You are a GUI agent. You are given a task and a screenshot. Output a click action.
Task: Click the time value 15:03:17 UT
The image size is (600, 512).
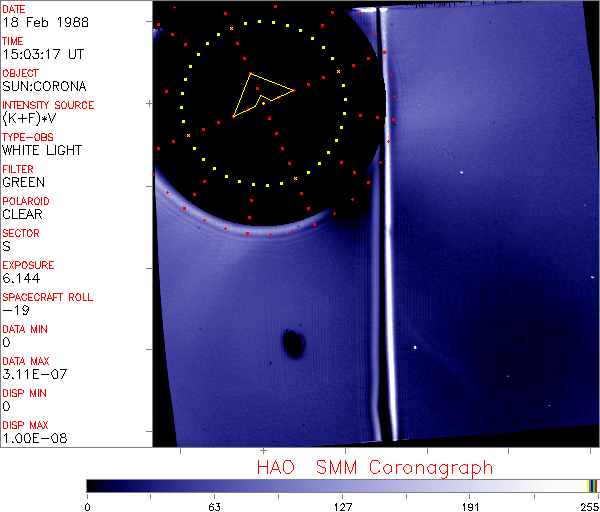pos(40,54)
